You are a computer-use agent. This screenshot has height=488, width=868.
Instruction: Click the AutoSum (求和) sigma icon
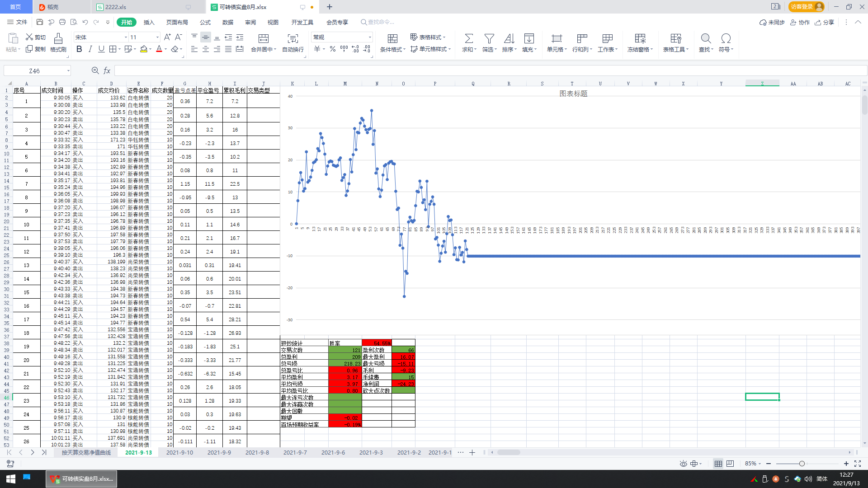point(469,38)
